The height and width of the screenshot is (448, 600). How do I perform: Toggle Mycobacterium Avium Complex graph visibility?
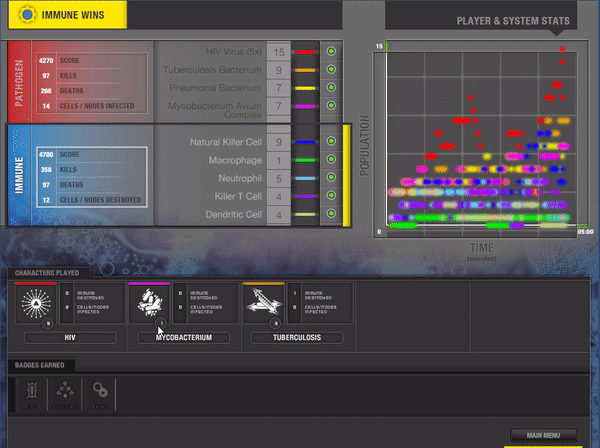(331, 106)
